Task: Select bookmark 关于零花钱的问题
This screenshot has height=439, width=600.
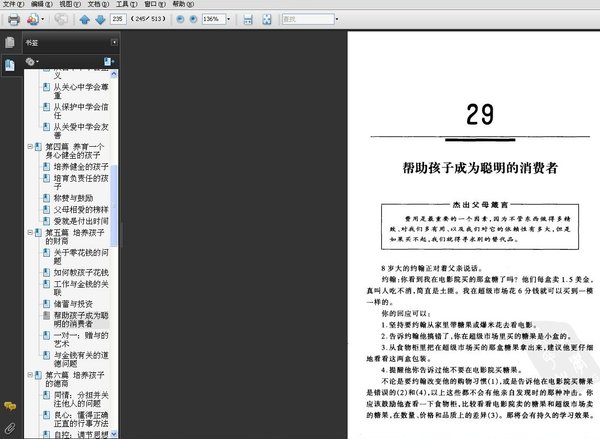Action: click(81, 256)
